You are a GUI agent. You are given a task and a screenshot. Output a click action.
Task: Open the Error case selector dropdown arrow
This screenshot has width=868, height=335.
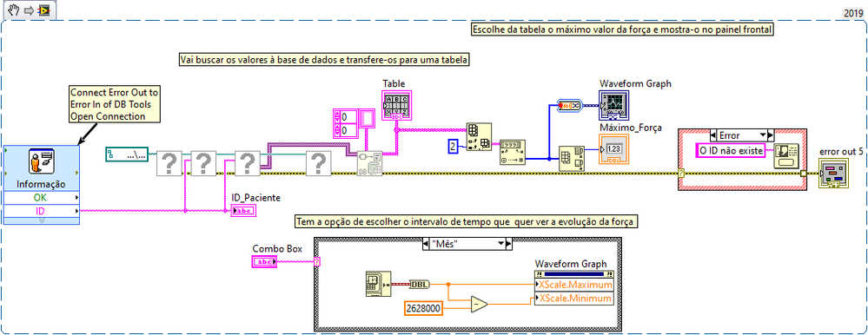[x=764, y=135]
